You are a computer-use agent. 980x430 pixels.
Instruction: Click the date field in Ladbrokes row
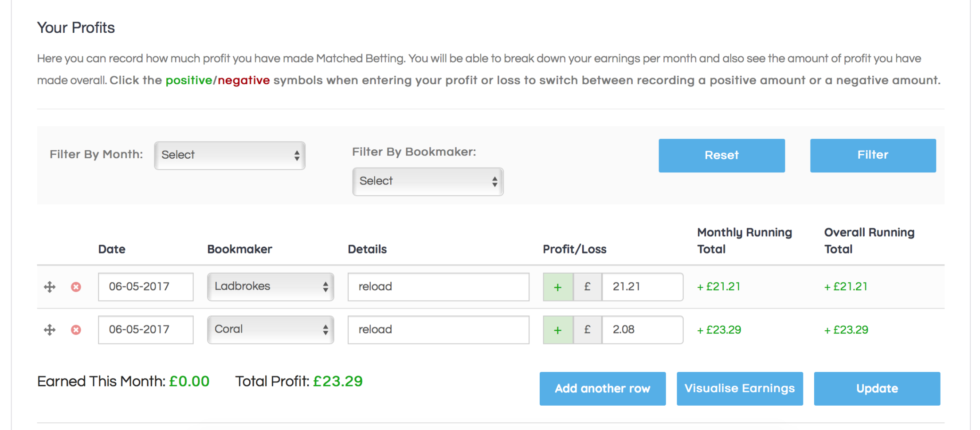point(146,287)
